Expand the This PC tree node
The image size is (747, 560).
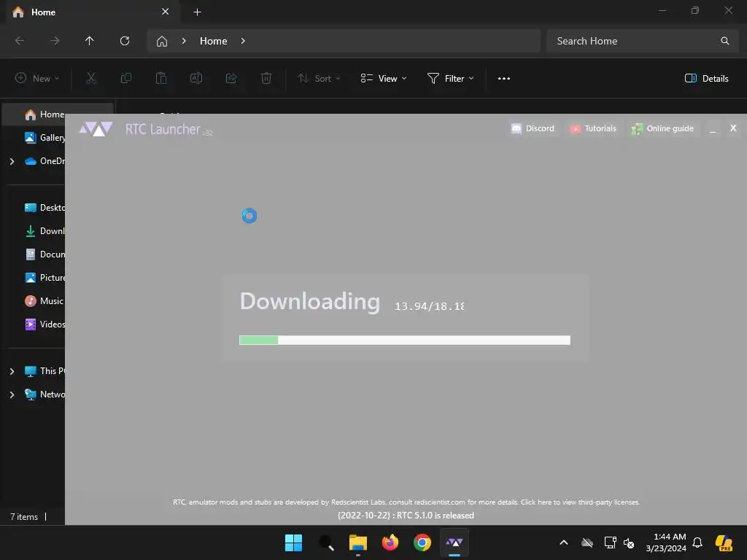[12, 371]
